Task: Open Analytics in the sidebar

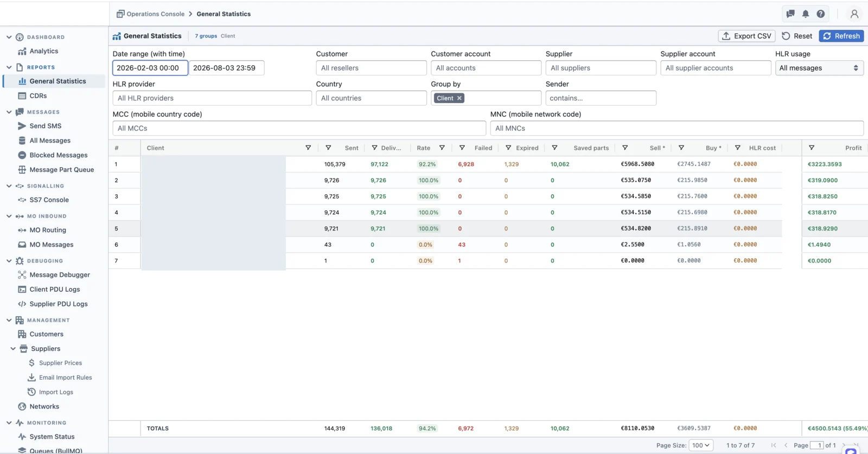Action: coord(43,52)
